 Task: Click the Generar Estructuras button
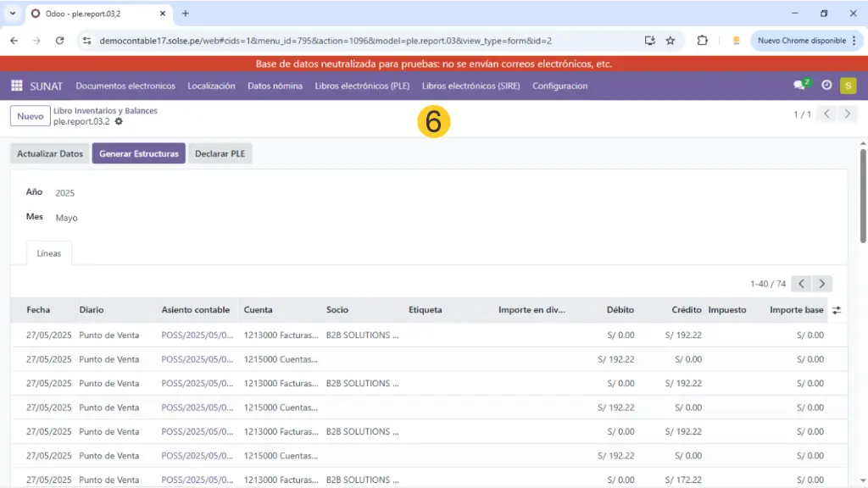click(138, 153)
